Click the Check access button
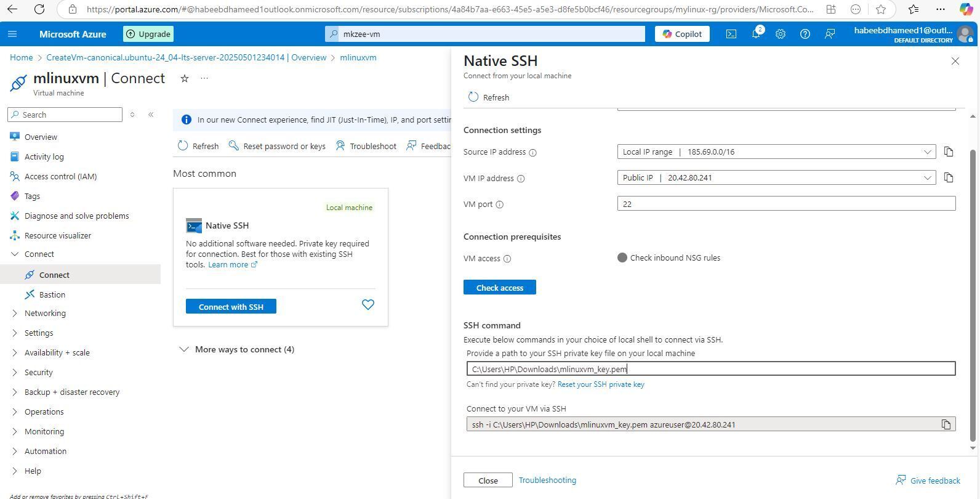 click(500, 288)
